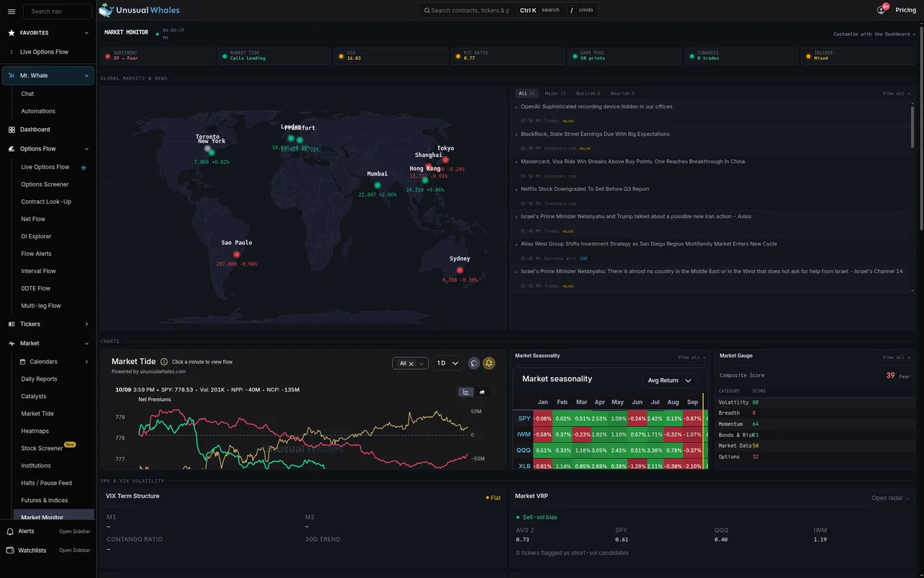This screenshot has width=924, height=578.
Task: Clear the All filter in Market Tide
Action: [x=411, y=363]
